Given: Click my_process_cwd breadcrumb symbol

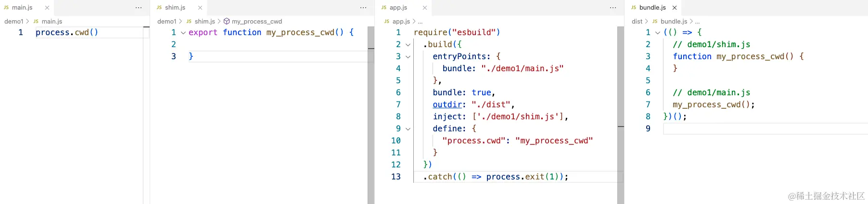Looking at the screenshot, I should pos(257,22).
